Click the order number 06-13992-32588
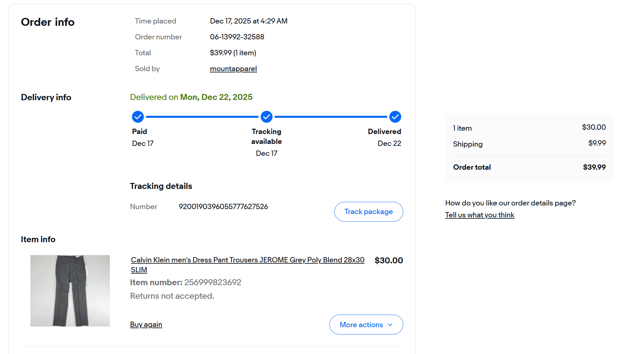The image size is (644, 354). coord(237,37)
